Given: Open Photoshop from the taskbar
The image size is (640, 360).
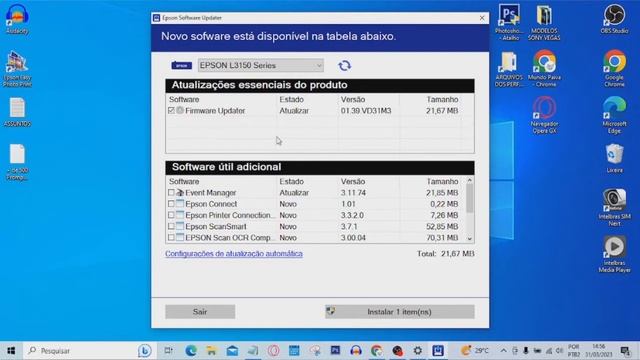Looking at the screenshot, I should point(335,351).
